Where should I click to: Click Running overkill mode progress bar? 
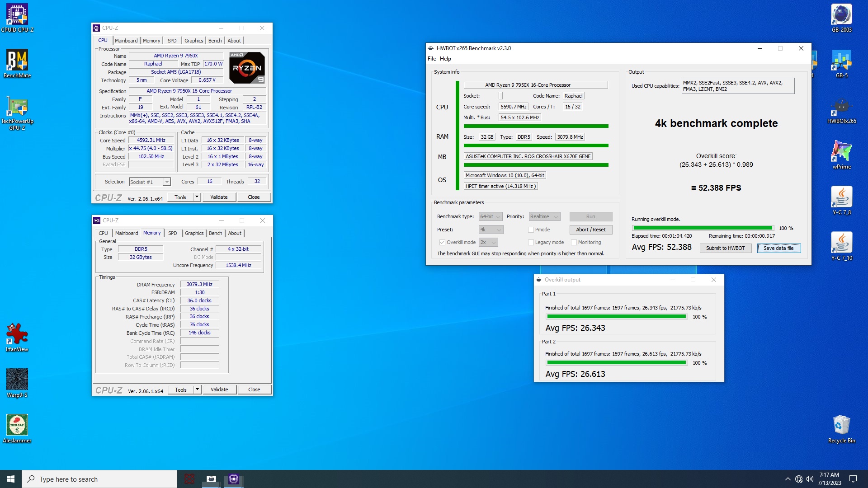tap(703, 228)
